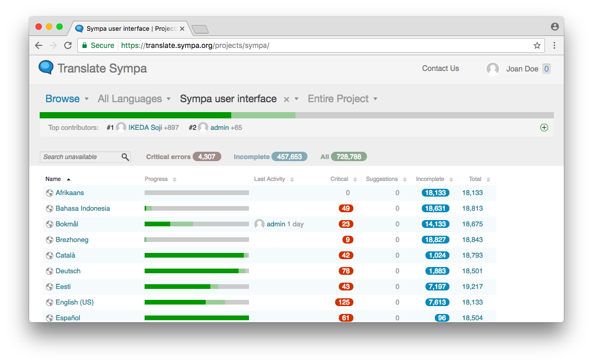Click the browser forward arrow

[x=53, y=45]
